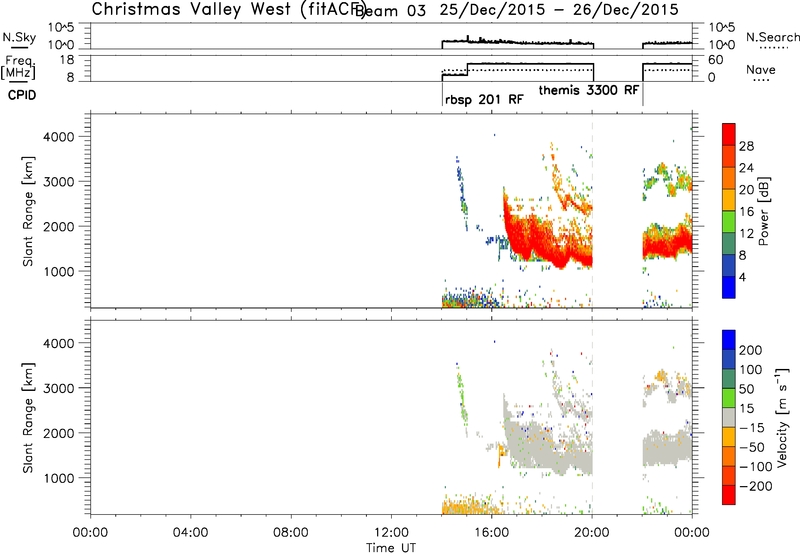Click the 'N.Search' legend label
Image resolution: width=800 pixels, height=554 pixels.
click(772, 37)
